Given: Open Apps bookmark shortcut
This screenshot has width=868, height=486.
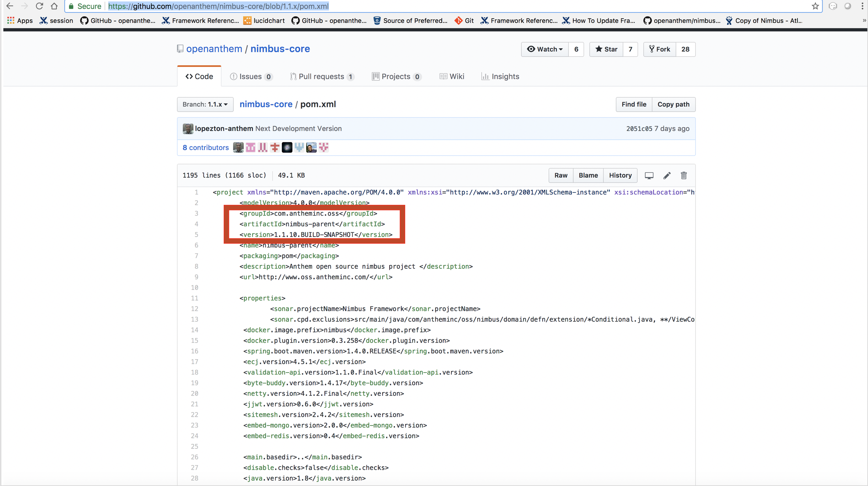Looking at the screenshot, I should coord(20,20).
